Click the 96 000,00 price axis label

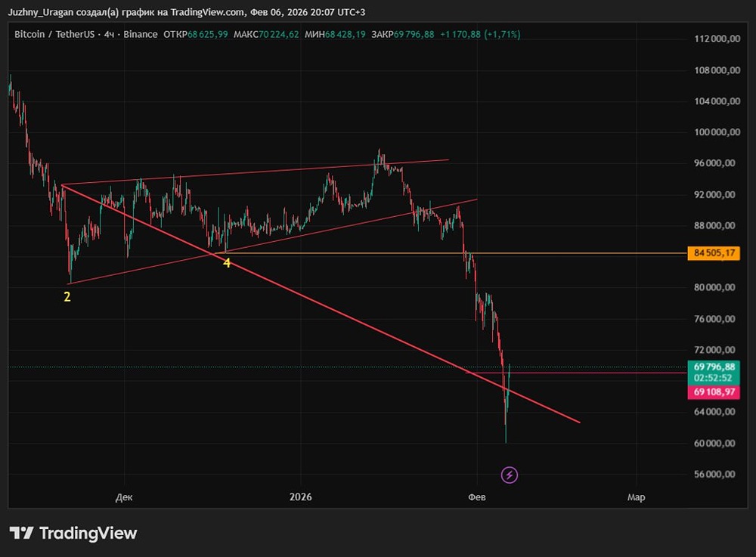(714, 162)
